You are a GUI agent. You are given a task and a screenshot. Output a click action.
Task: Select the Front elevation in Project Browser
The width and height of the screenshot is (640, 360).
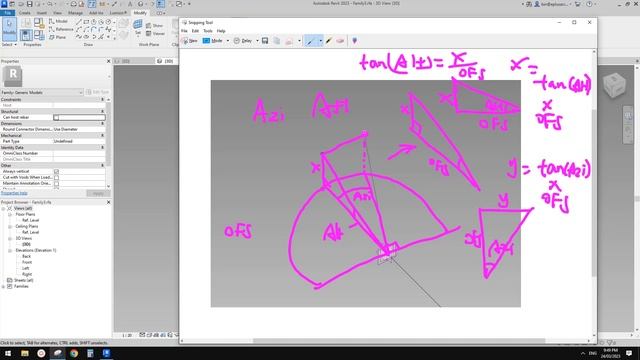pos(27,262)
